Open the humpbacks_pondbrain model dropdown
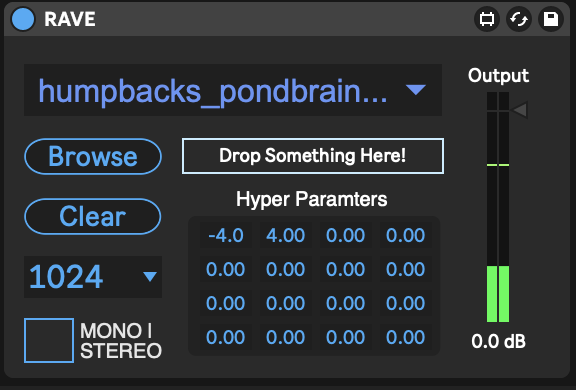This screenshot has width=576, height=390. tap(233, 90)
